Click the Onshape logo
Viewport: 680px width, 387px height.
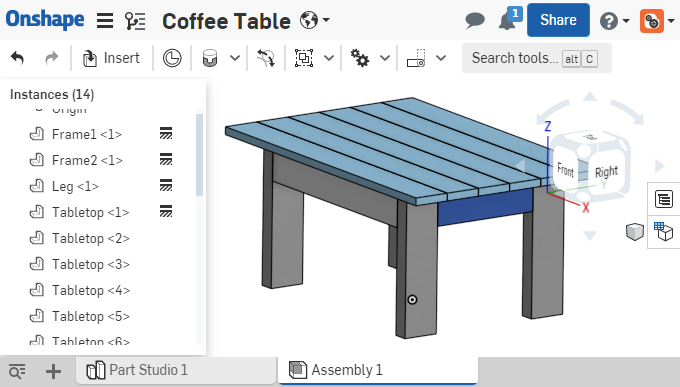tap(45, 20)
